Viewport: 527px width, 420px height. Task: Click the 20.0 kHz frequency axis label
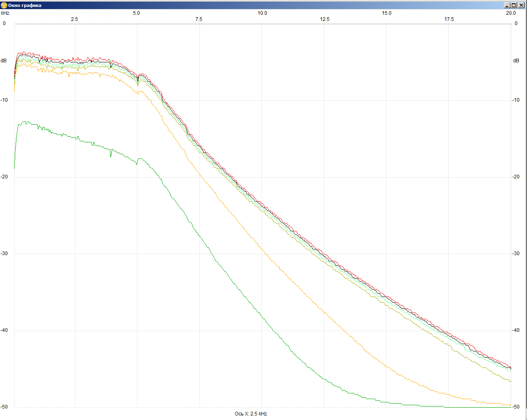511,13
